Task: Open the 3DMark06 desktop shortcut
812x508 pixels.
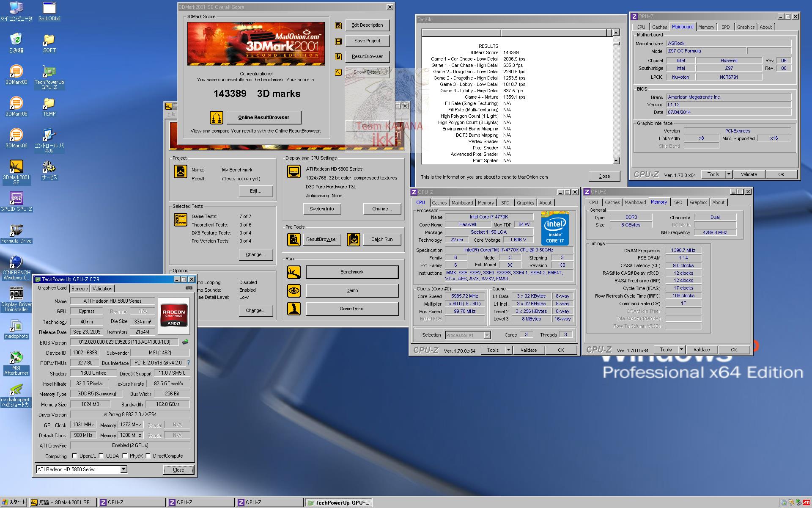Action: pos(16,138)
